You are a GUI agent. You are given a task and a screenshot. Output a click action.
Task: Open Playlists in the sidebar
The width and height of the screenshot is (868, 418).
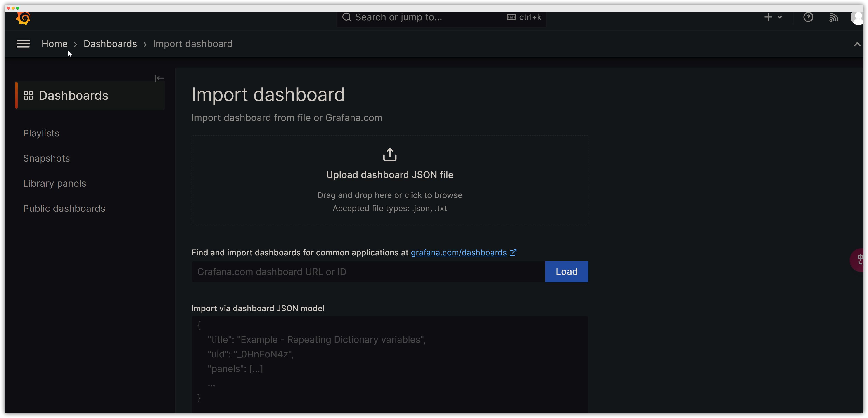(41, 133)
